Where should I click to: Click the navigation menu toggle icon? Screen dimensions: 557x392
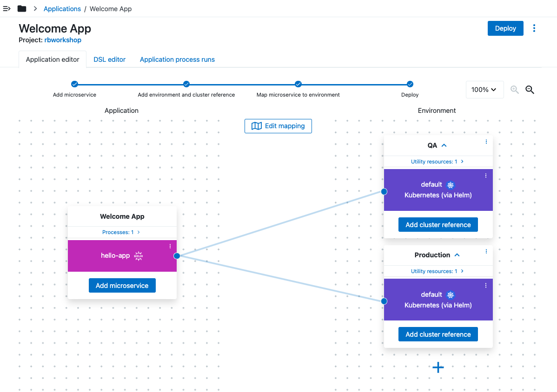click(x=7, y=9)
